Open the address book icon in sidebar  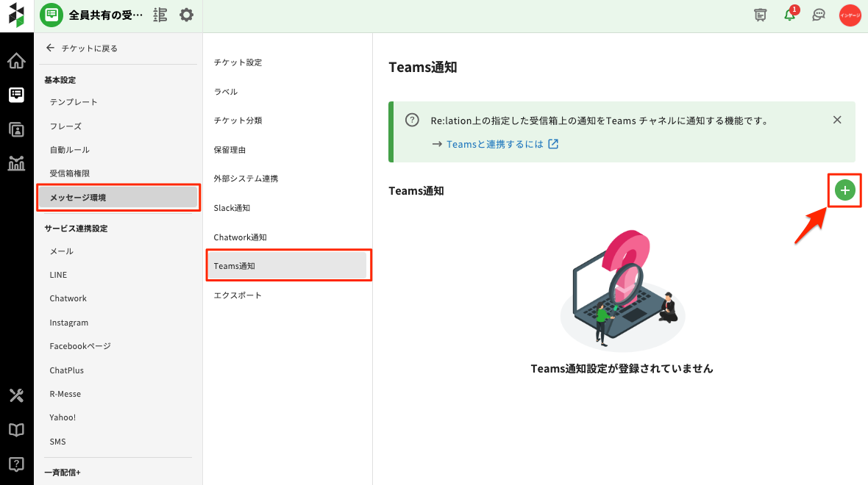click(17, 129)
